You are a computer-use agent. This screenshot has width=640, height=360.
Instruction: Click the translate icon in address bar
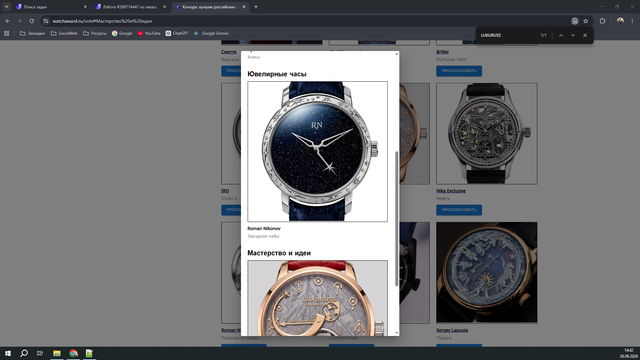tap(575, 21)
